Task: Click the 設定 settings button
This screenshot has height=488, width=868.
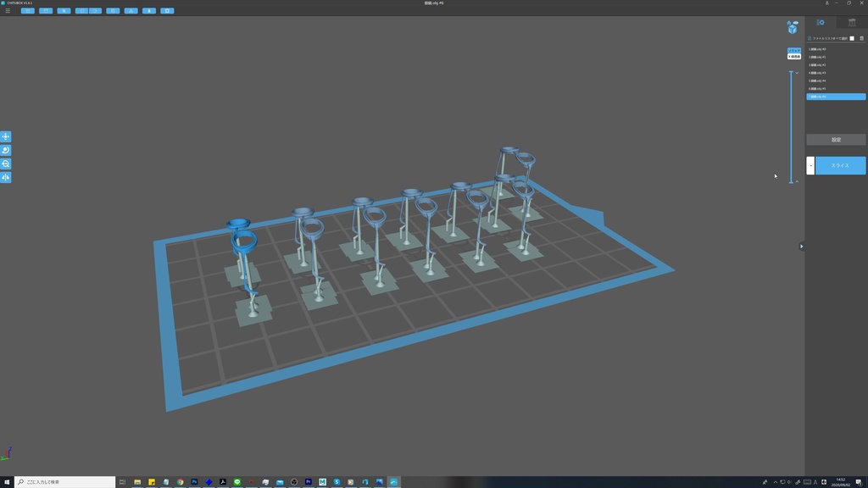Action: coord(836,140)
